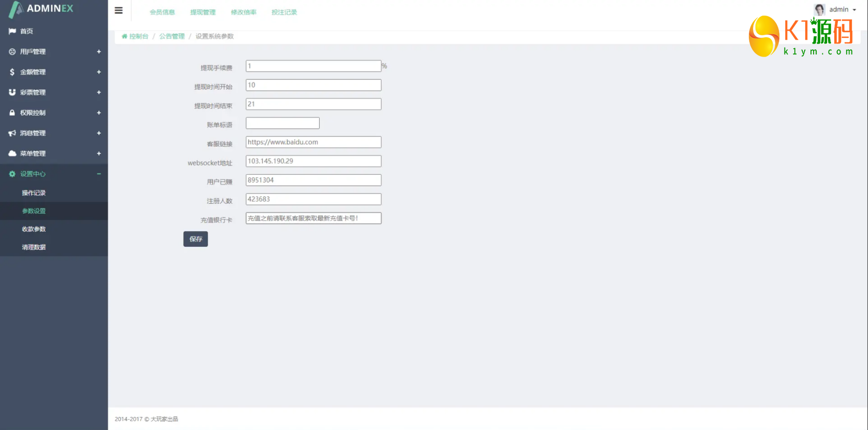Image resolution: width=868 pixels, height=430 pixels.
Task: Follow the 公告管理 breadcrumb link
Action: click(172, 36)
